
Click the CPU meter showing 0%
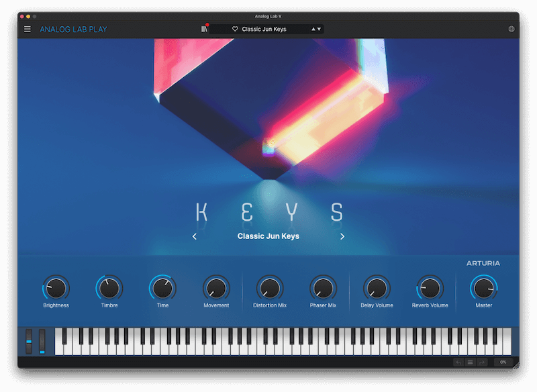[x=503, y=362]
